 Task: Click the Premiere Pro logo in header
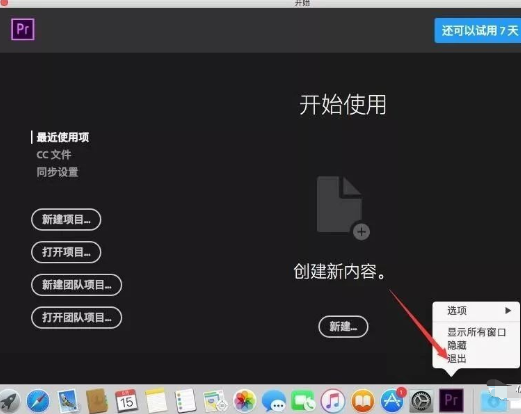coord(23,29)
